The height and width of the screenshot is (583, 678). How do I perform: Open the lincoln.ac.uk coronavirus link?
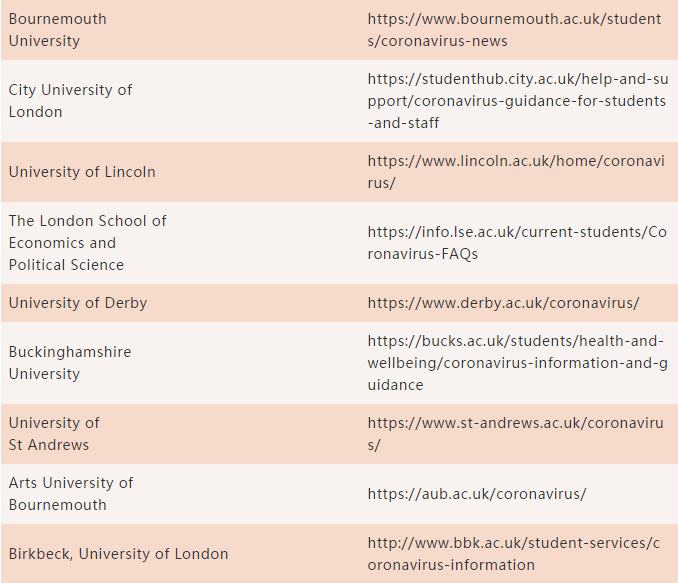pos(514,172)
